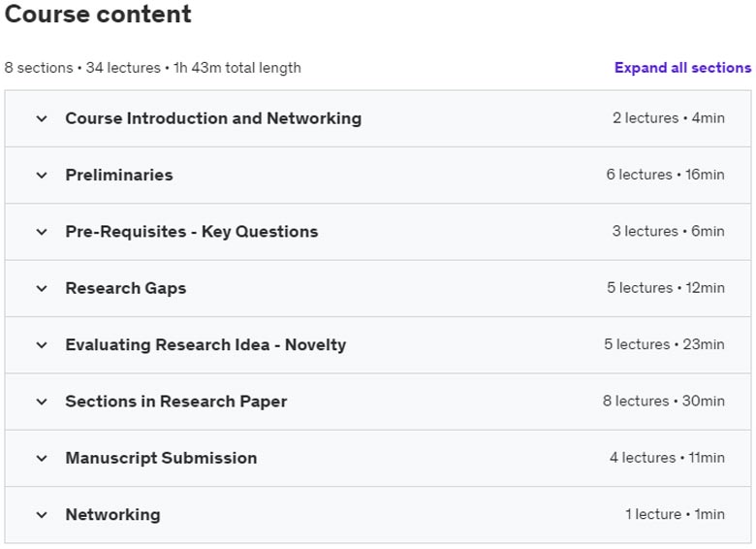
Task: Click the Networking title in last row
Action: pos(112,515)
